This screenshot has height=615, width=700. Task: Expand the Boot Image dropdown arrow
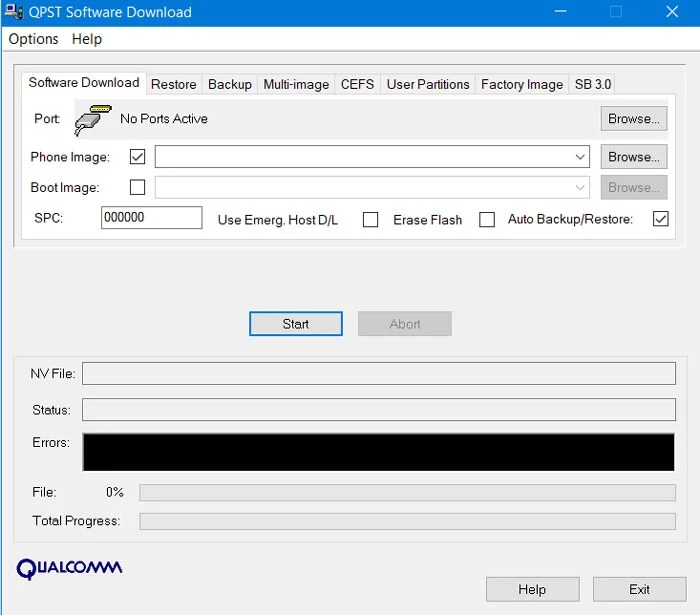[x=579, y=187]
